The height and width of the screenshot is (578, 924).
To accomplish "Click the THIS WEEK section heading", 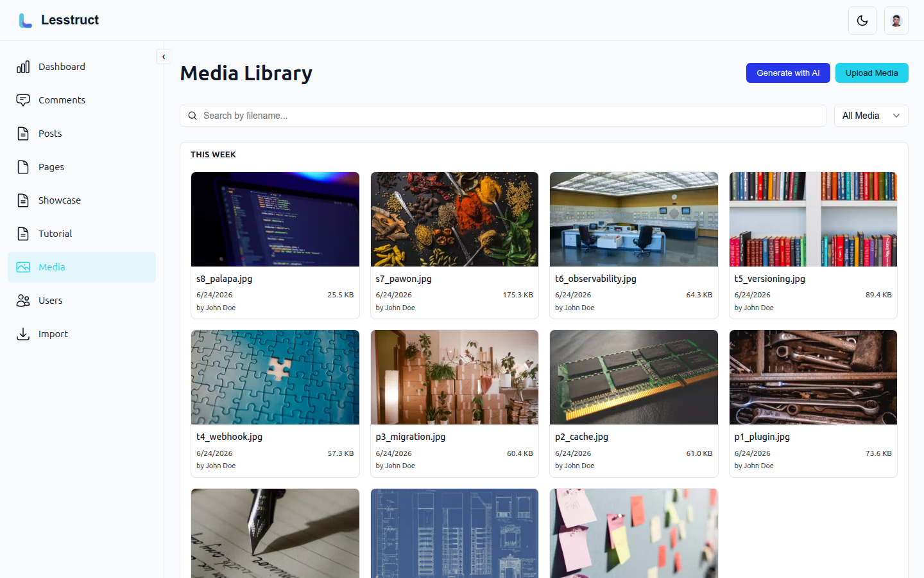I will tap(213, 155).
